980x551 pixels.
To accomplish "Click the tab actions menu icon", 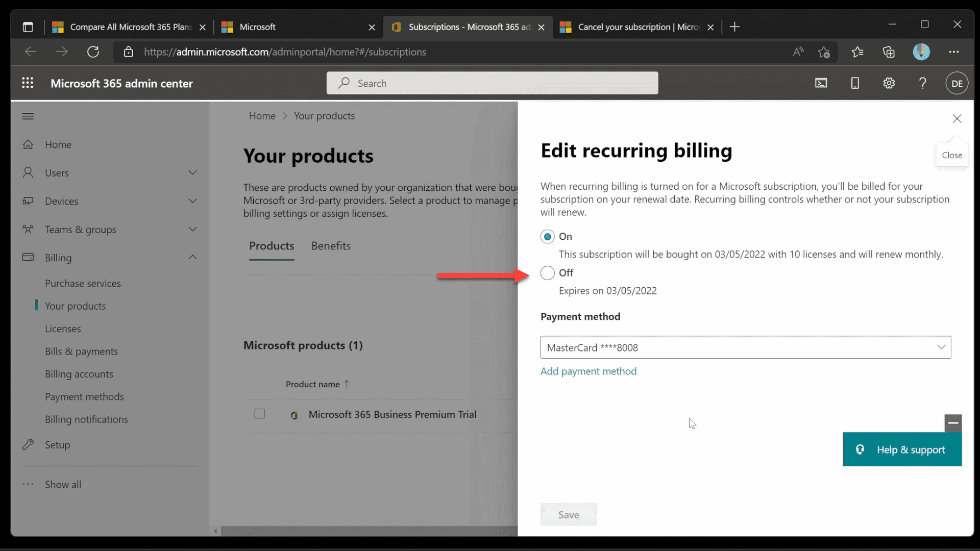I will tap(28, 27).
